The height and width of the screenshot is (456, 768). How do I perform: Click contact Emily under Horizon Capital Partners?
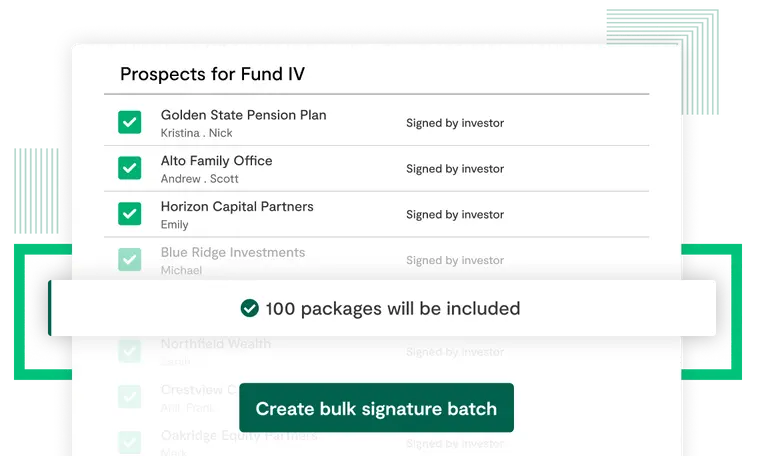point(175,225)
